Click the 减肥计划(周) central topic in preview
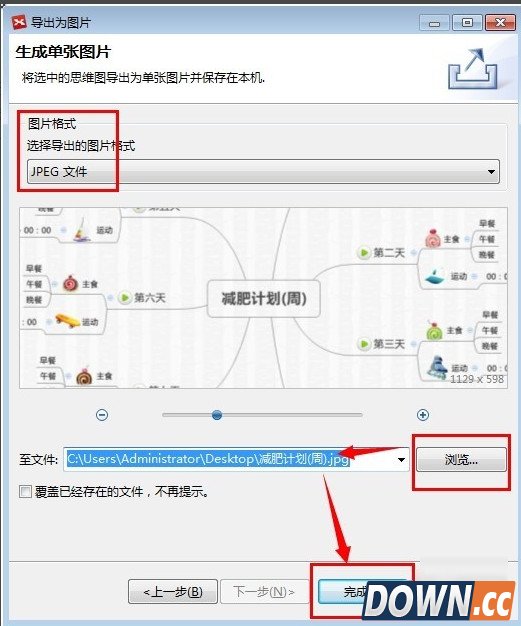Screen dimensions: 521x626 click(x=264, y=299)
